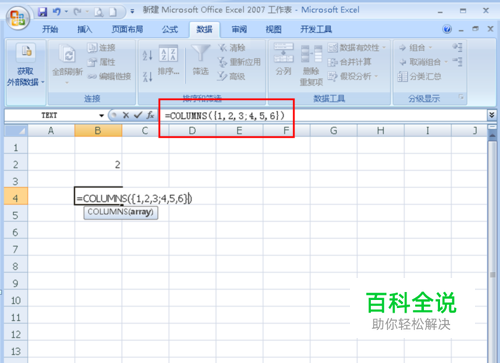Open 数据有效性 data validation dropdown
The width and height of the screenshot is (500, 363).
click(357, 48)
